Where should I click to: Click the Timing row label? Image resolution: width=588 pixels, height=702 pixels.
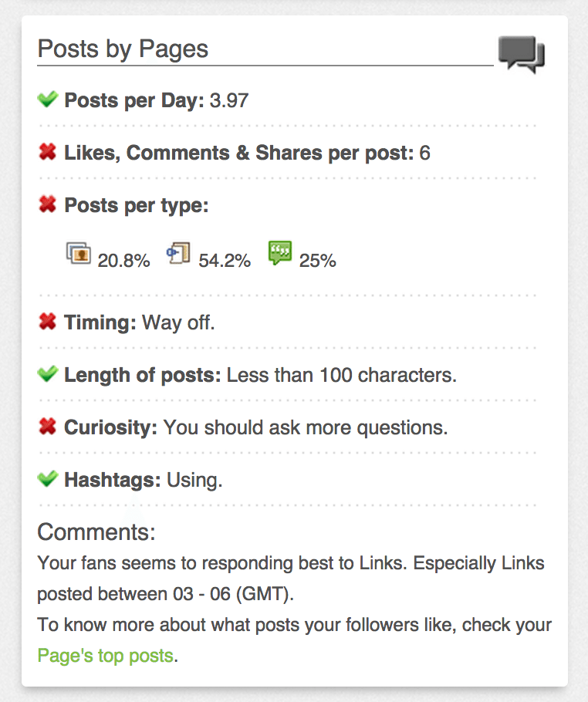tap(93, 322)
